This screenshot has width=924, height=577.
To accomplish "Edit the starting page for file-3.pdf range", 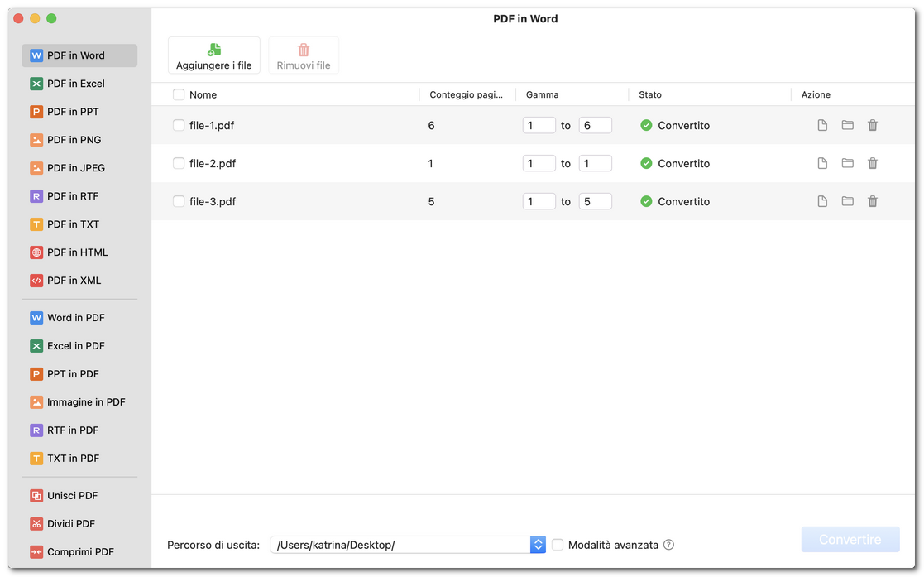I will pos(539,201).
